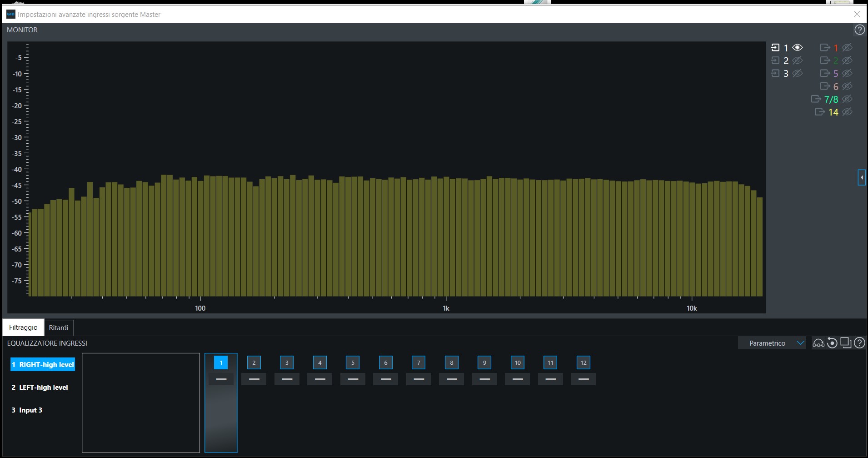Show input 3 curve with eye toggle
Image resolution: width=868 pixels, height=458 pixels.
tap(798, 73)
